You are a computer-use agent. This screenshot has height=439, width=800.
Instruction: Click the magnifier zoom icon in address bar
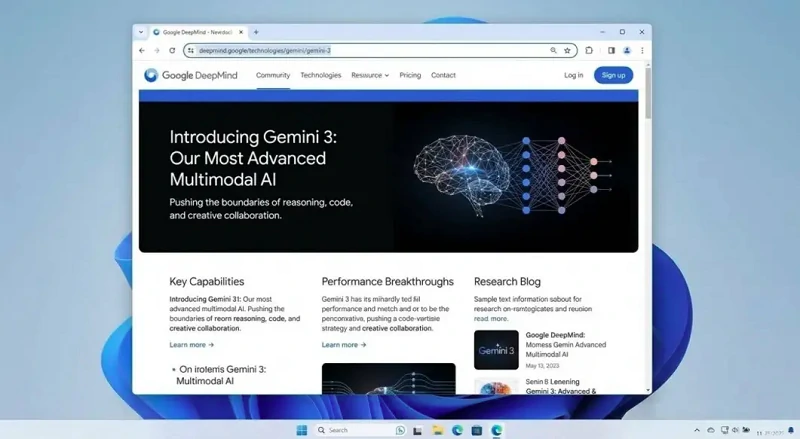pyautogui.click(x=553, y=51)
